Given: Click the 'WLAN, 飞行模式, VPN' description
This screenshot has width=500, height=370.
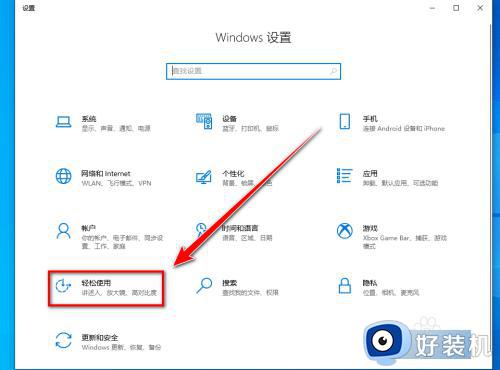Looking at the screenshot, I should click(x=116, y=183).
